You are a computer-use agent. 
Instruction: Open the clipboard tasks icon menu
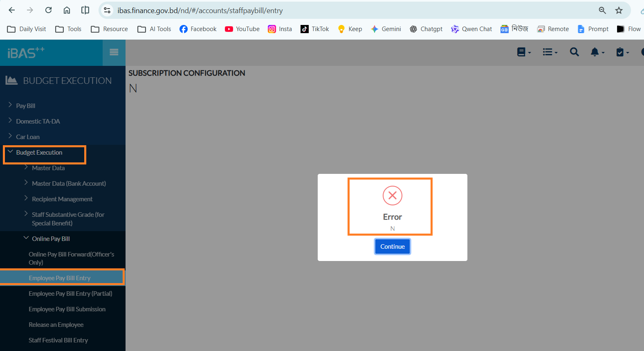tap(622, 52)
